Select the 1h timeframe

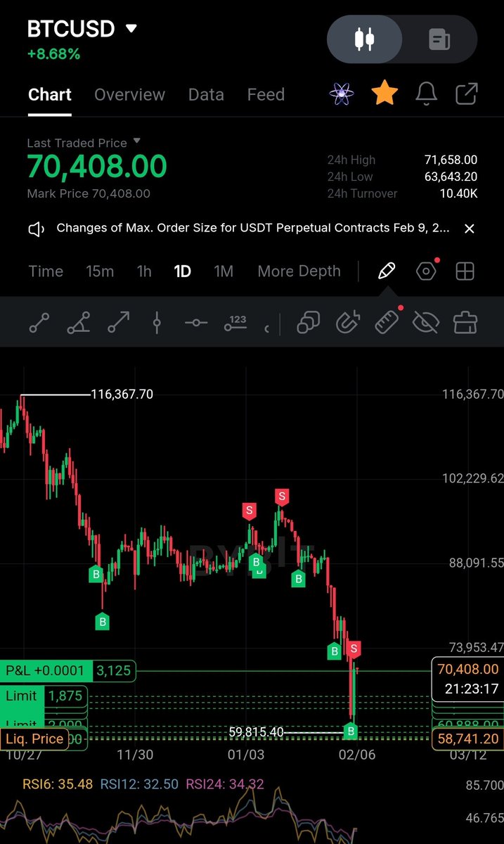[x=144, y=271]
